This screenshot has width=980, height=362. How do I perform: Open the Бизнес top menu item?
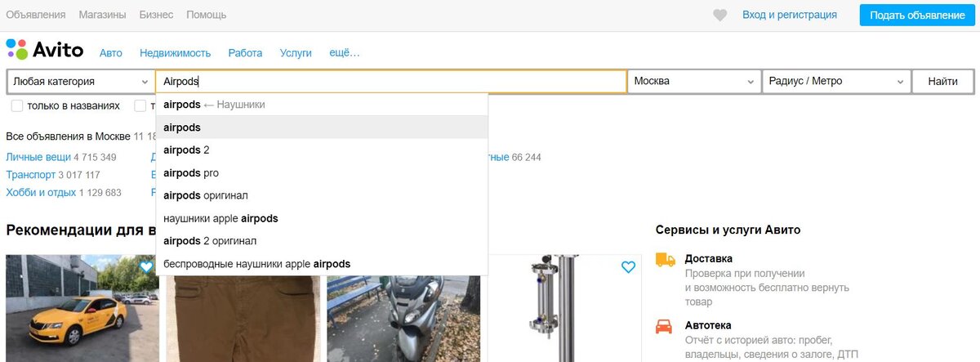pos(156,15)
